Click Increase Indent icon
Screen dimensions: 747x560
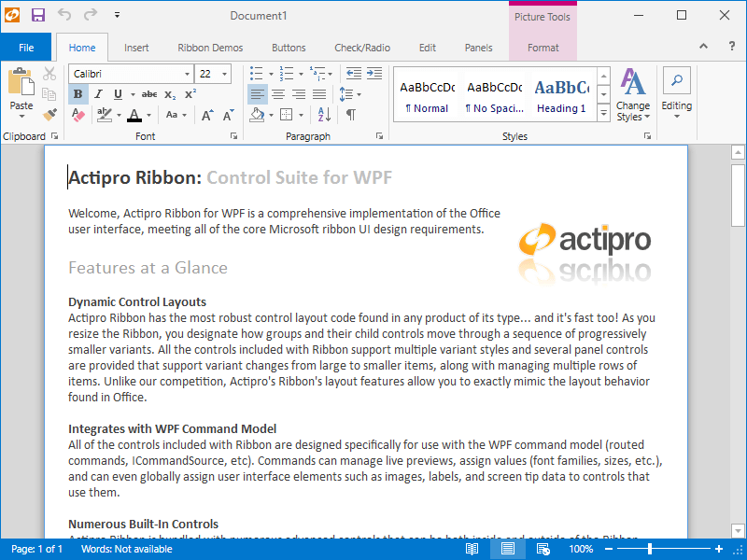pos(374,74)
